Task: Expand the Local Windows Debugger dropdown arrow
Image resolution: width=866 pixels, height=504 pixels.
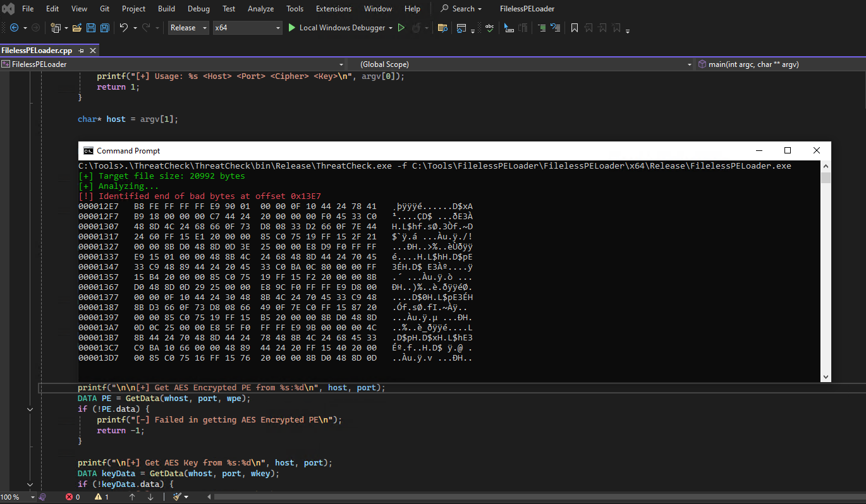Action: pyautogui.click(x=391, y=28)
